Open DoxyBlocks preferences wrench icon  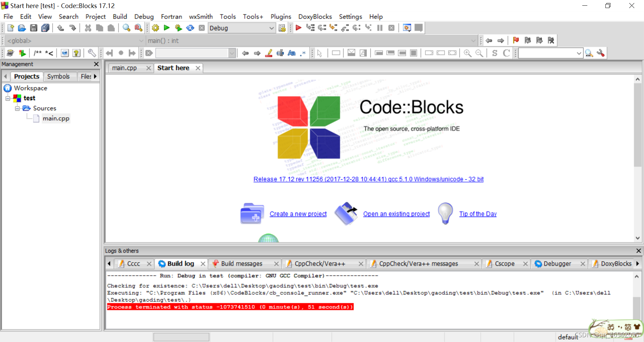[x=92, y=53]
